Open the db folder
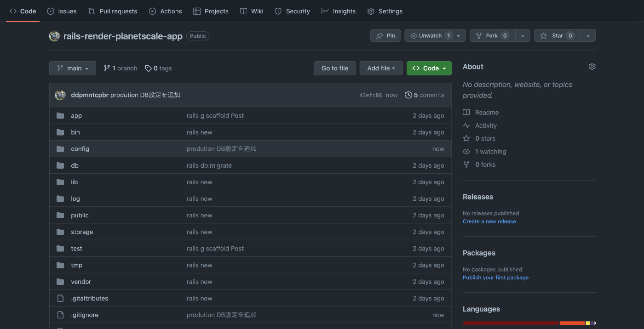644x329 pixels. click(x=75, y=165)
